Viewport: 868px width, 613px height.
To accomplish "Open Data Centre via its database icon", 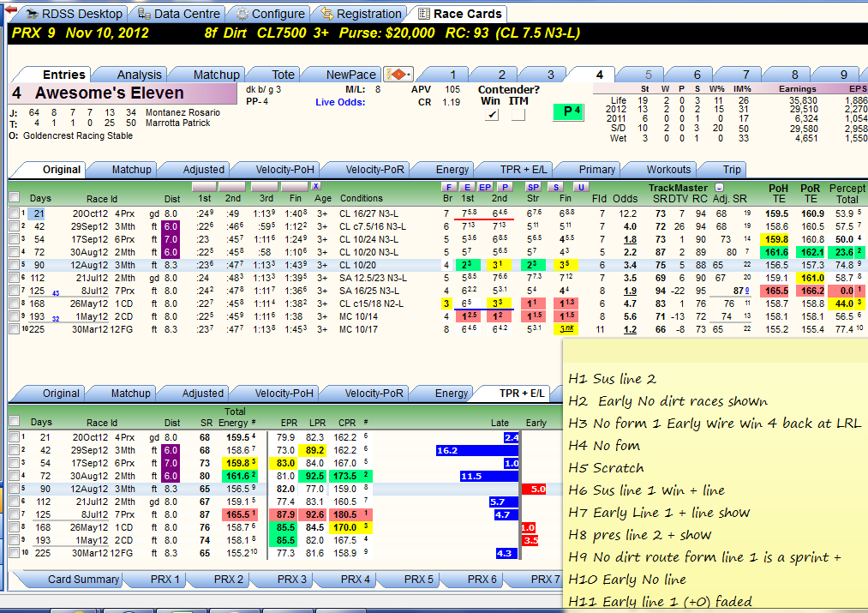I will click(144, 14).
